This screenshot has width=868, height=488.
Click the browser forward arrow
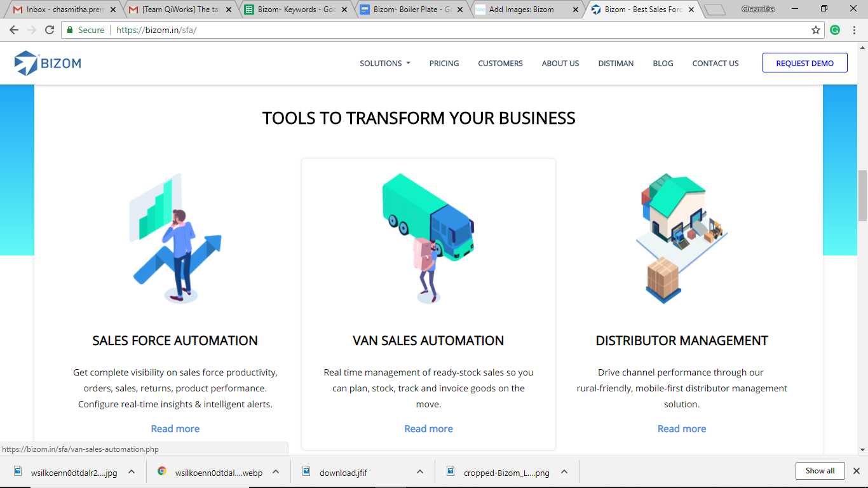[x=32, y=30]
